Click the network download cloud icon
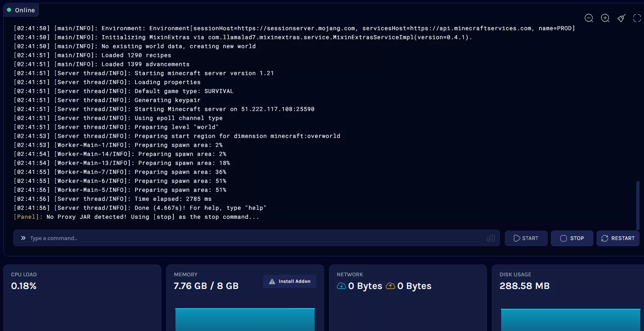This screenshot has height=331, width=644. pyautogui.click(x=341, y=286)
